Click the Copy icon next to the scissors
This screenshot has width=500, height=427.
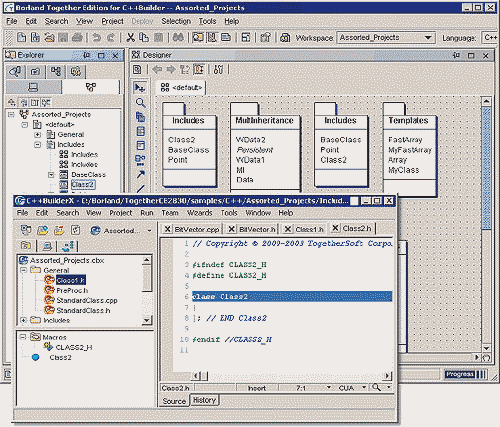(x=144, y=37)
